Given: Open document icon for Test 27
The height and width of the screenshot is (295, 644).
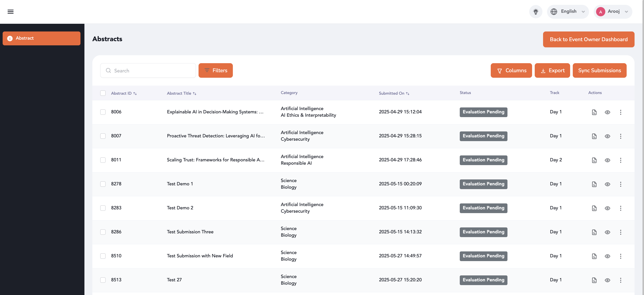Looking at the screenshot, I should click(x=594, y=280).
